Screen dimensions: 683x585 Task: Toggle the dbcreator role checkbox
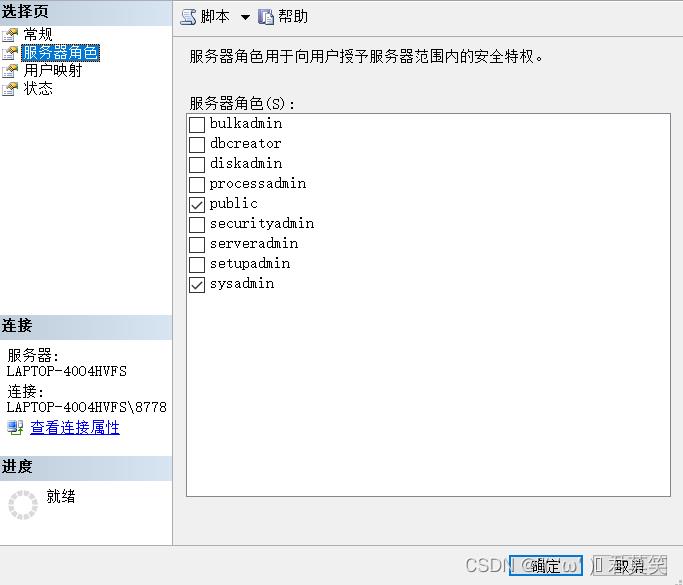click(197, 144)
